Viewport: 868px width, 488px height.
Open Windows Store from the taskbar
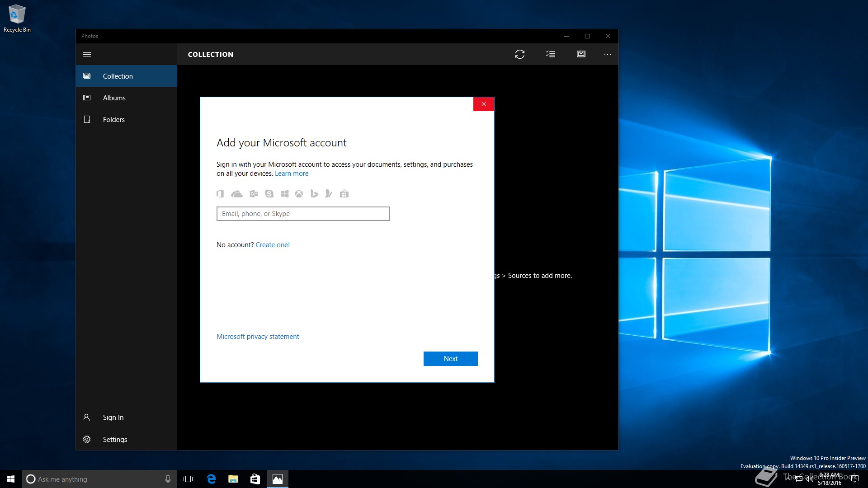tap(255, 479)
